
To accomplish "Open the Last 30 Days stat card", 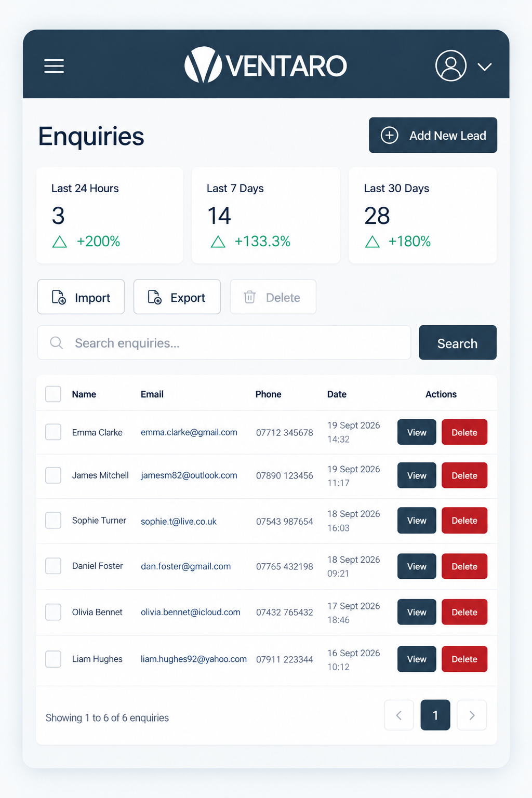I will click(422, 215).
